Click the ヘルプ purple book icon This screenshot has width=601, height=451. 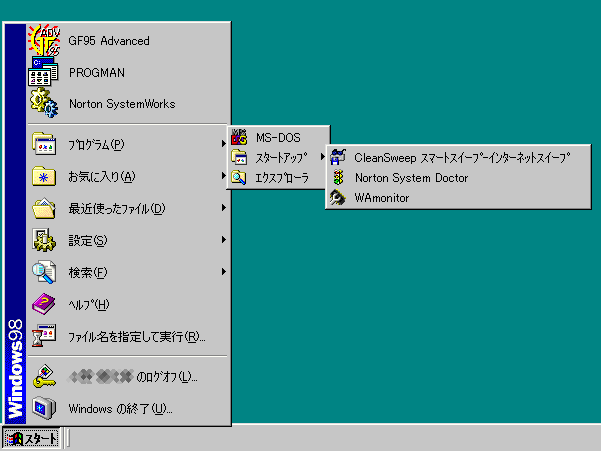point(44,304)
